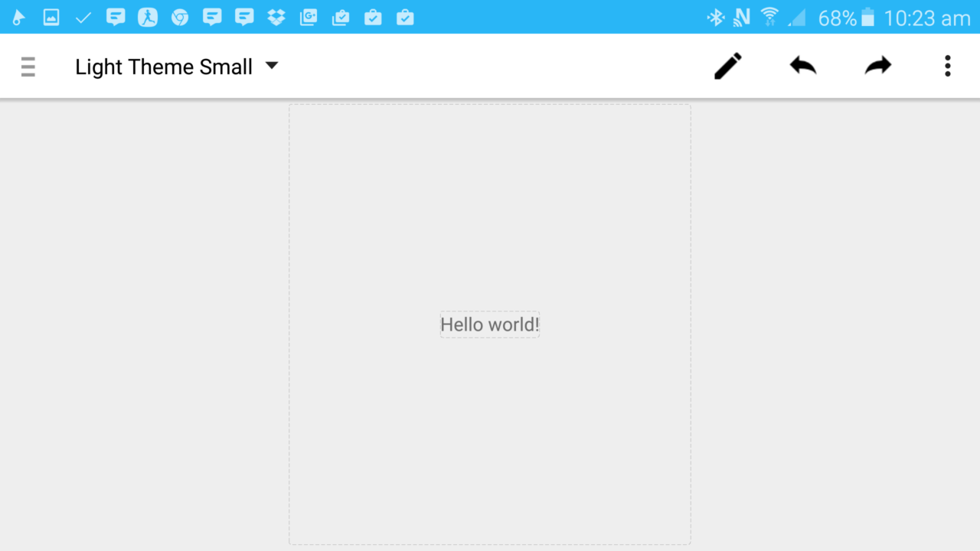Tap the NFC indicator in the status bar
The width and height of the screenshot is (980, 551).
coord(742,17)
